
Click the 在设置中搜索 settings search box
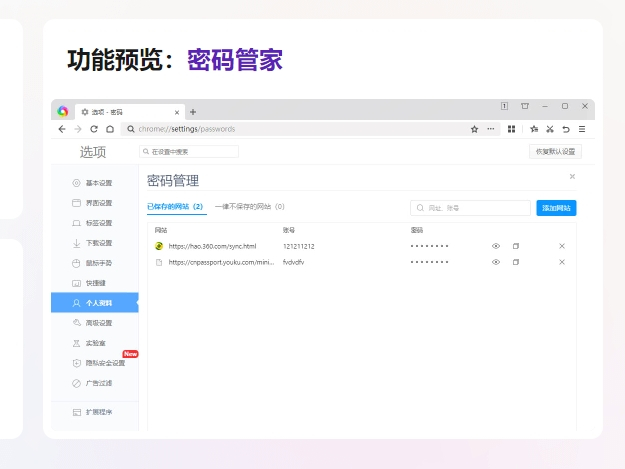(x=189, y=151)
